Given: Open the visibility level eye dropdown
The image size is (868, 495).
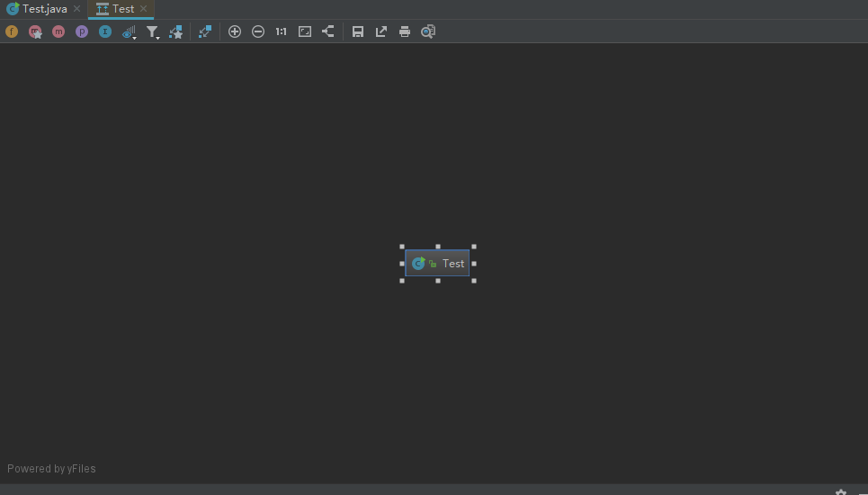Looking at the screenshot, I should pos(129,32).
